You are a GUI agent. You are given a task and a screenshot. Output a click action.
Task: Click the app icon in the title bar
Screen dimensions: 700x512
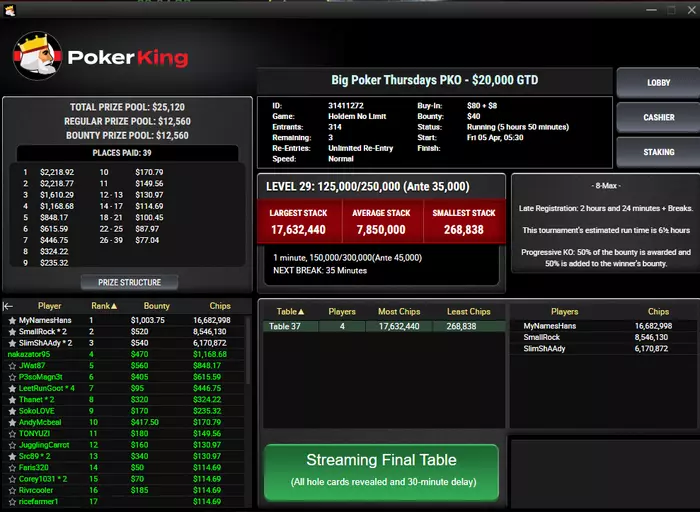click(x=9, y=10)
